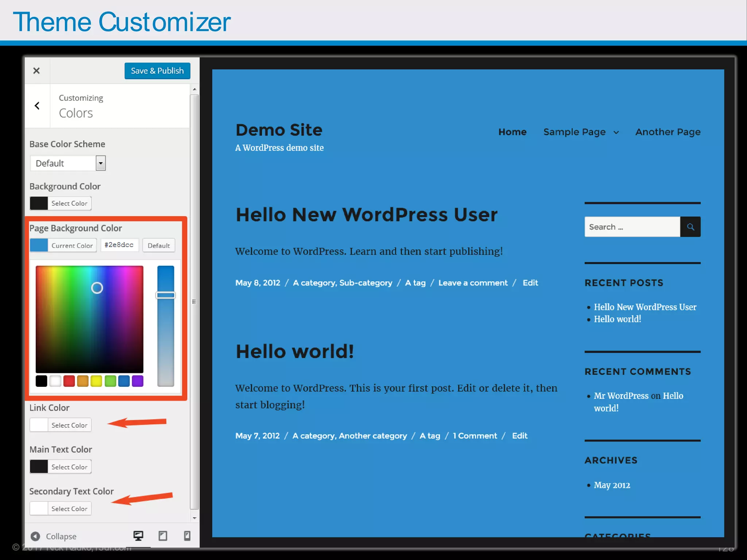This screenshot has height=560, width=747.
Task: Adjust the vertical saturation slider handle
Action: tap(166, 295)
